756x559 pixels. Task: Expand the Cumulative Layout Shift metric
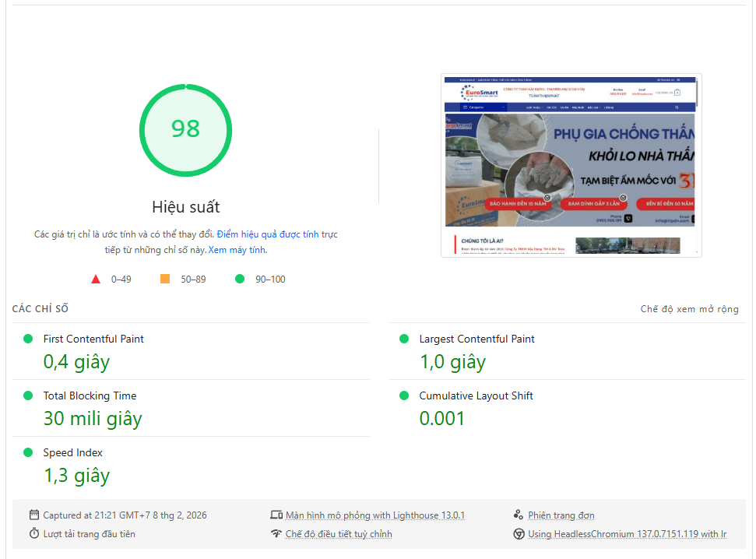(567, 408)
